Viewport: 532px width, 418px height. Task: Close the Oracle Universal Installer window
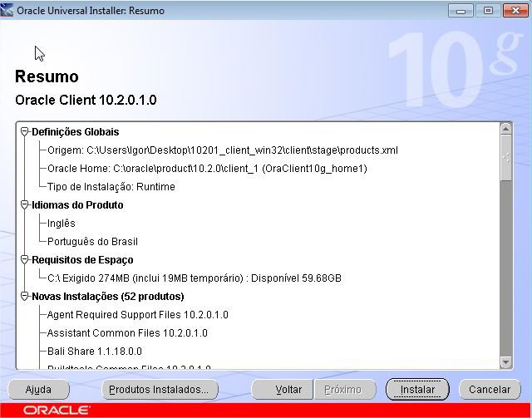(x=515, y=11)
